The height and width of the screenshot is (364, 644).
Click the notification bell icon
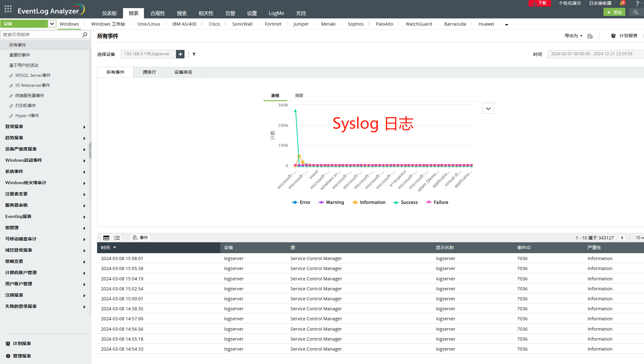[622, 3]
